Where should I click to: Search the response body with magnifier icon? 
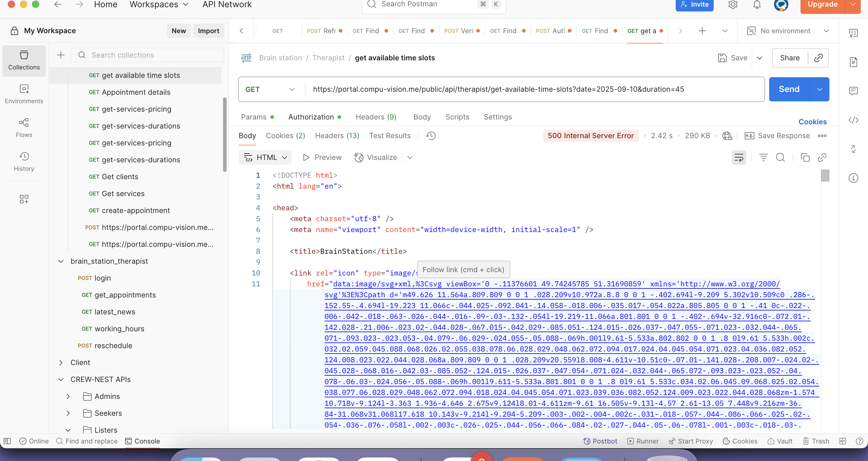[780, 157]
